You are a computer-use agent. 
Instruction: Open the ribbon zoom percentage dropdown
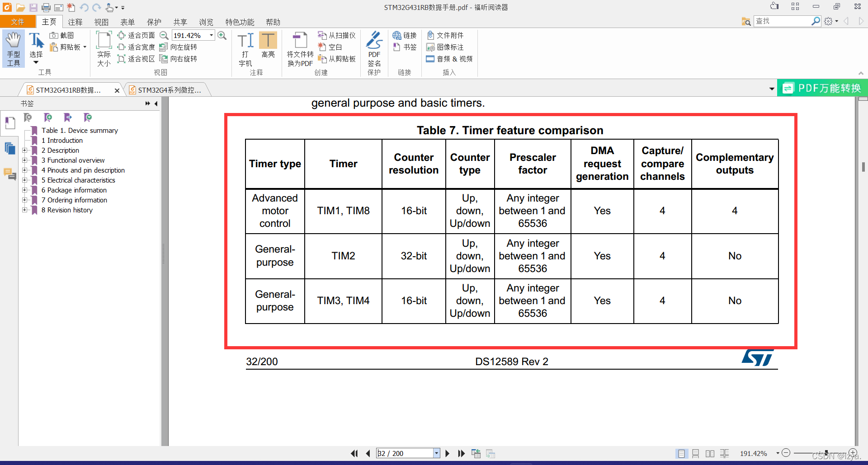point(211,35)
